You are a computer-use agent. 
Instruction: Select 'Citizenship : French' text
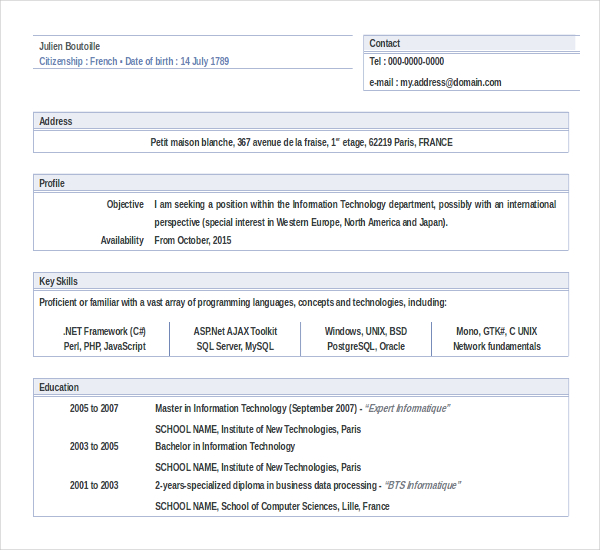point(78,61)
